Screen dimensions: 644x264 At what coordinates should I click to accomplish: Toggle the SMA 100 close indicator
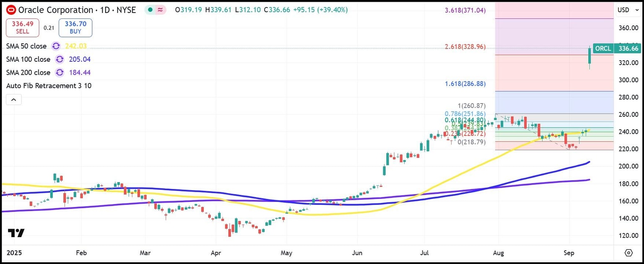(27, 59)
